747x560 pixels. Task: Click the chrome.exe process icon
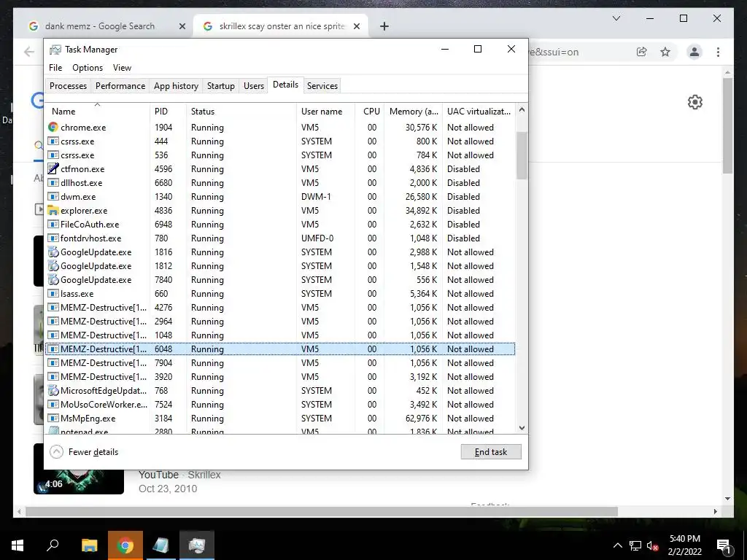(x=53, y=127)
